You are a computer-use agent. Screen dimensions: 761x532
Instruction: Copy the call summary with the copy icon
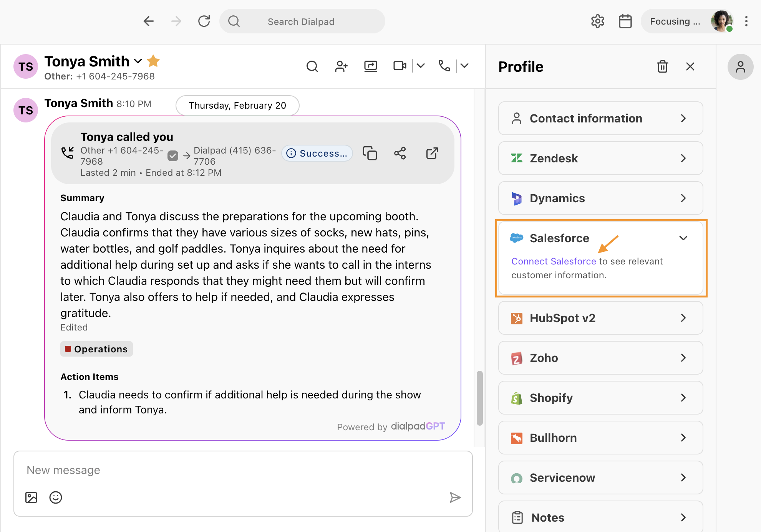point(370,153)
